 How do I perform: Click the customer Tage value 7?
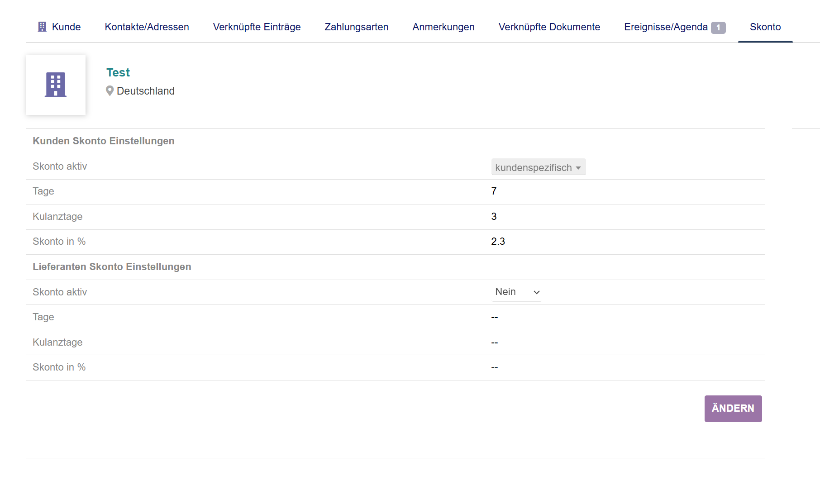click(494, 191)
